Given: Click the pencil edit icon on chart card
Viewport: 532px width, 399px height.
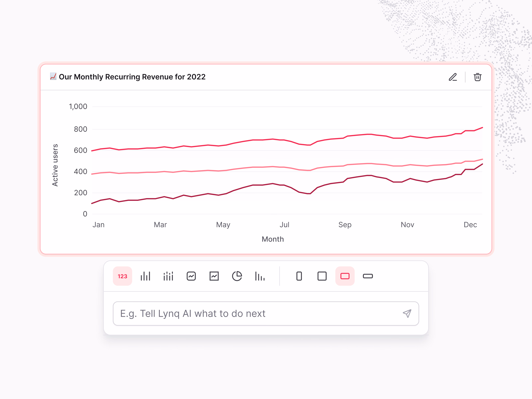Looking at the screenshot, I should (x=453, y=77).
